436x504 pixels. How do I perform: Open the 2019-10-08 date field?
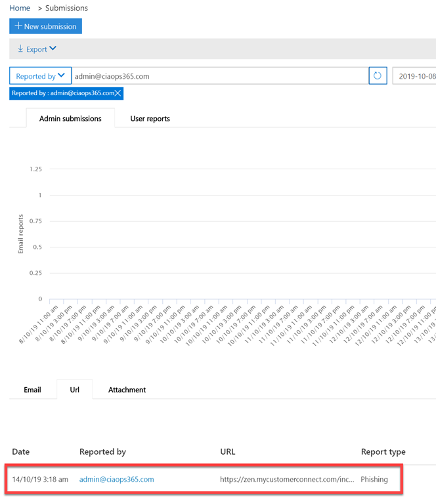point(414,76)
